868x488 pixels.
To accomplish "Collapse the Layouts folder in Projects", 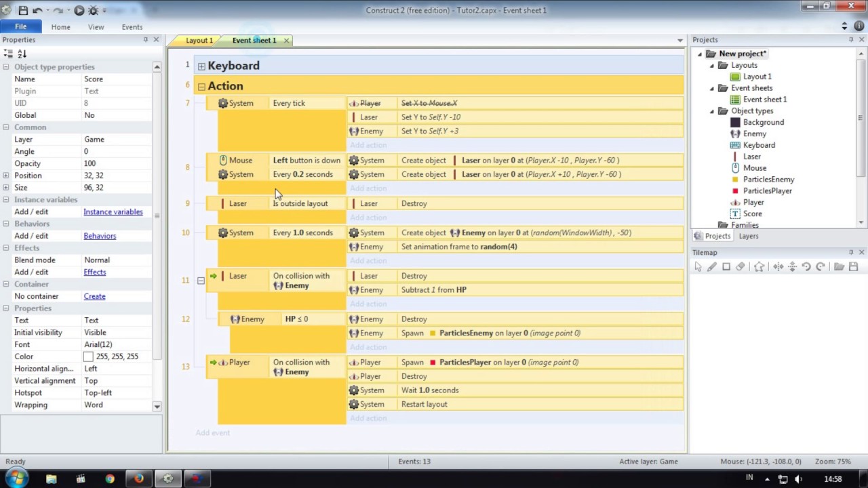I will coord(712,66).
